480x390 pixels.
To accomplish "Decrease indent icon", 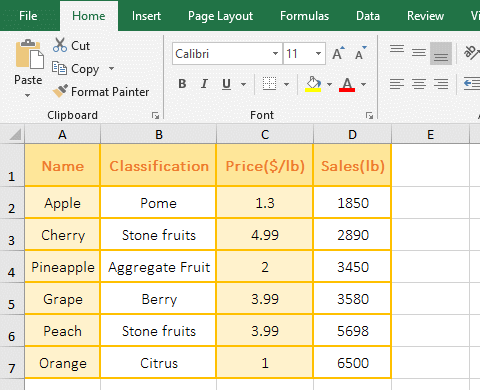I will pyautogui.click(x=472, y=83).
